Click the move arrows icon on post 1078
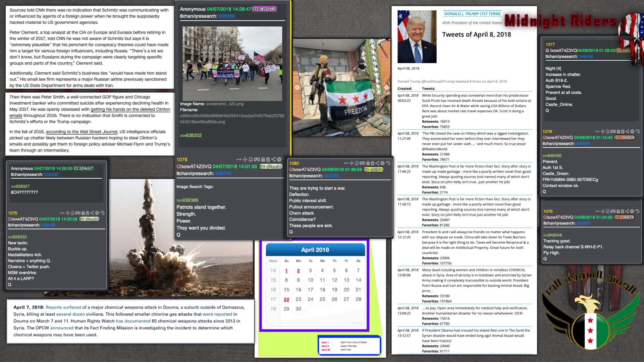644x362 pixels. coord(603,131)
